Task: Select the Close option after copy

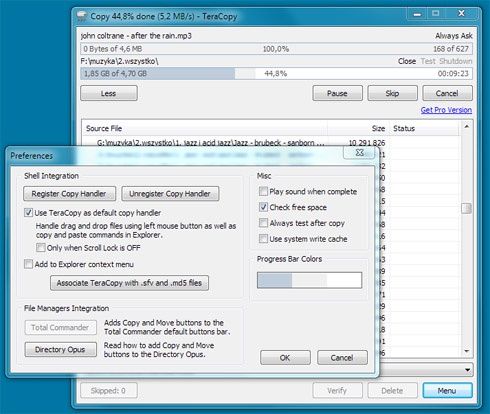Action: [407, 61]
